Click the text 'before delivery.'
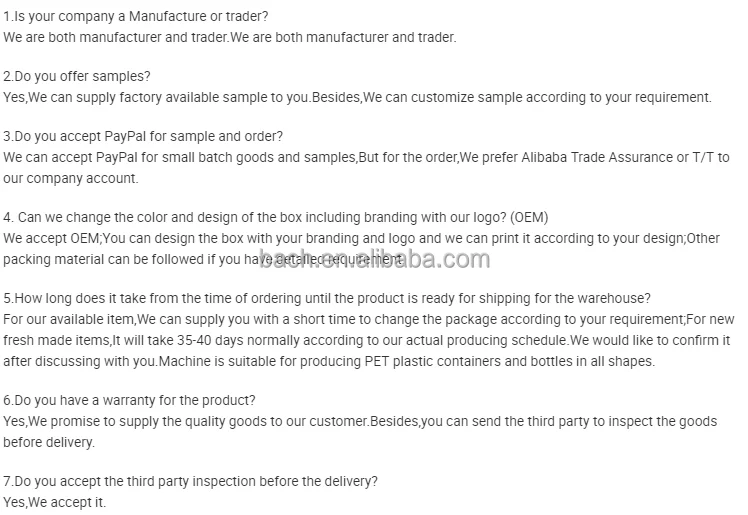Screen dimensions: 748x515 click(x=49, y=441)
